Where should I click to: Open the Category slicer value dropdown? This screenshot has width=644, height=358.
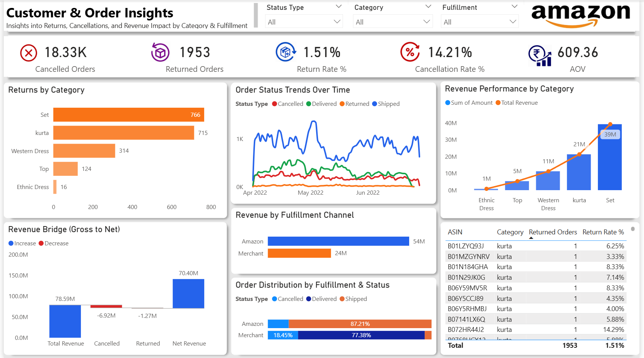pos(393,22)
